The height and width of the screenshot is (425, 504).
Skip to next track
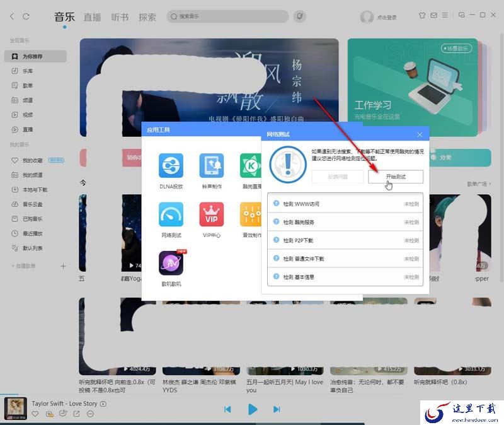tap(277, 409)
